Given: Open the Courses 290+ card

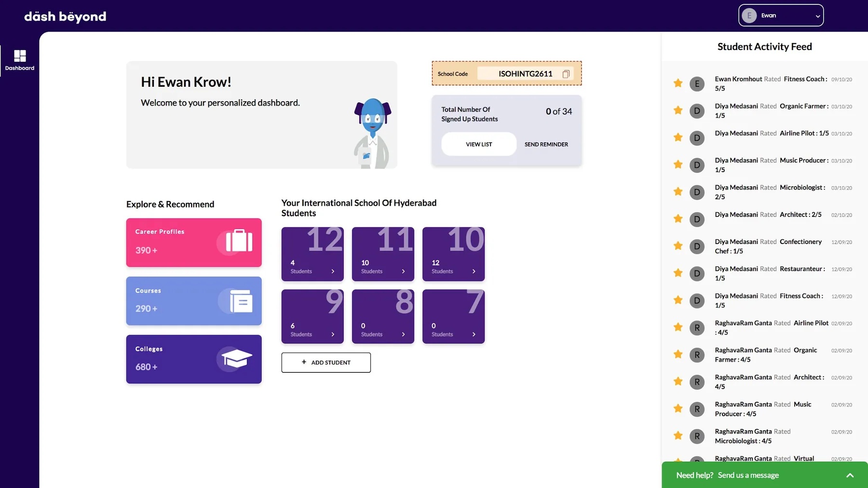Looking at the screenshot, I should (x=194, y=301).
